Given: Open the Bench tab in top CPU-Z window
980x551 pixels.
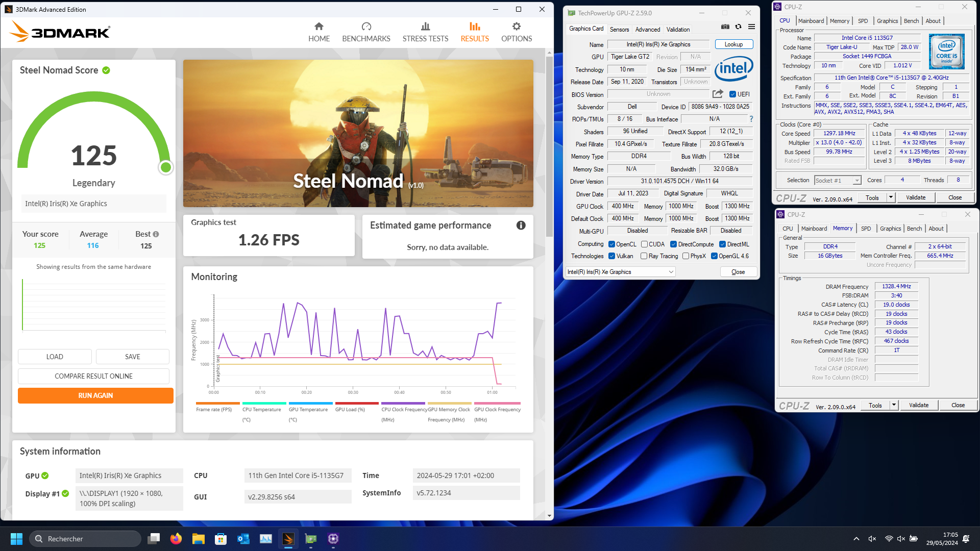Looking at the screenshot, I should tap(911, 21).
